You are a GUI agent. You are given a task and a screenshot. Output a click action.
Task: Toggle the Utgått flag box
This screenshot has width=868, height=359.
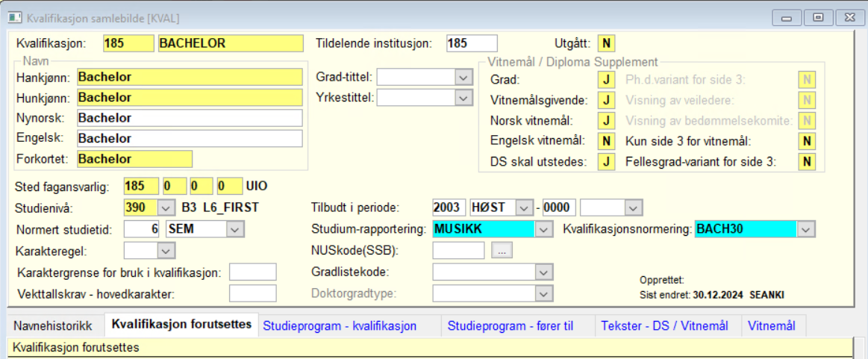coord(606,43)
